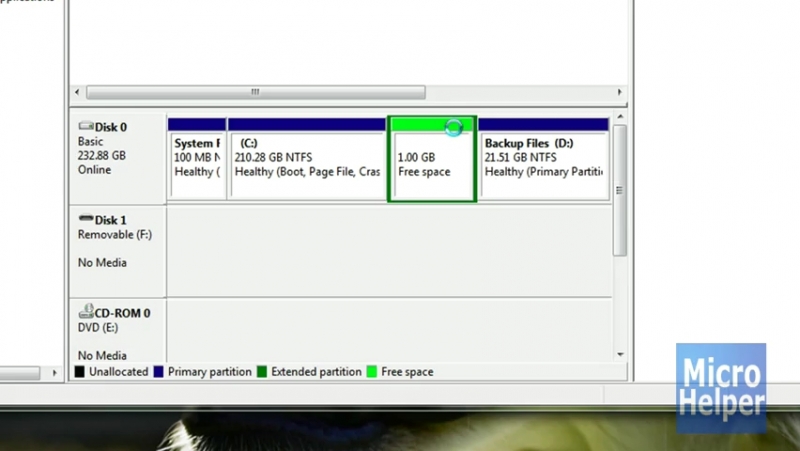The image size is (800, 451).
Task: Click the empty CD-ROM 0 volume area
Action: point(388,330)
